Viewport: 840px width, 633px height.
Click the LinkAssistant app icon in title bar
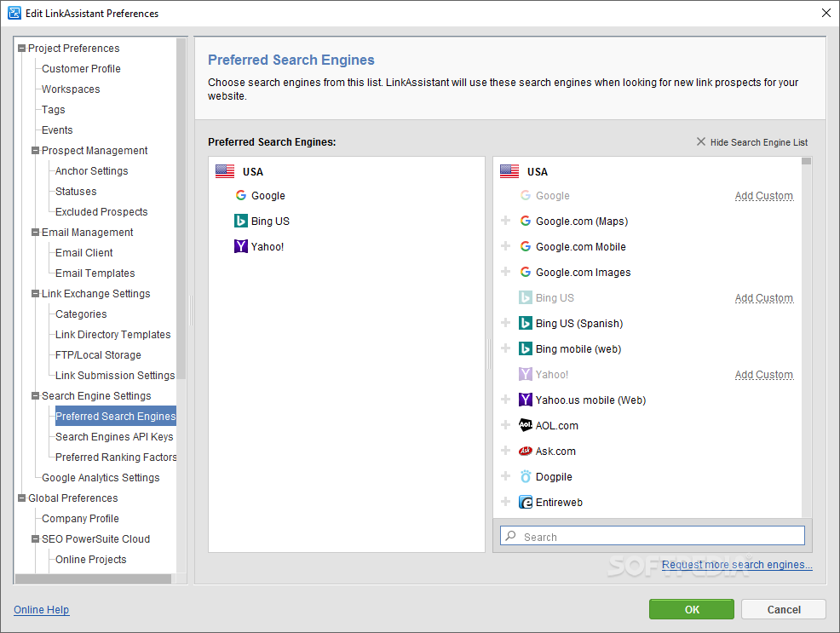click(x=14, y=13)
